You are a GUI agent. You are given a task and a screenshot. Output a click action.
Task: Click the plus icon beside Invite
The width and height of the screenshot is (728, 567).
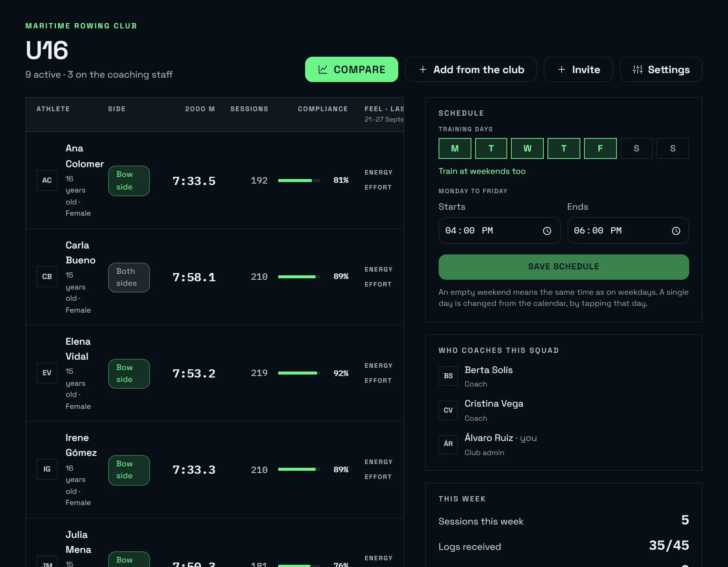pyautogui.click(x=561, y=69)
